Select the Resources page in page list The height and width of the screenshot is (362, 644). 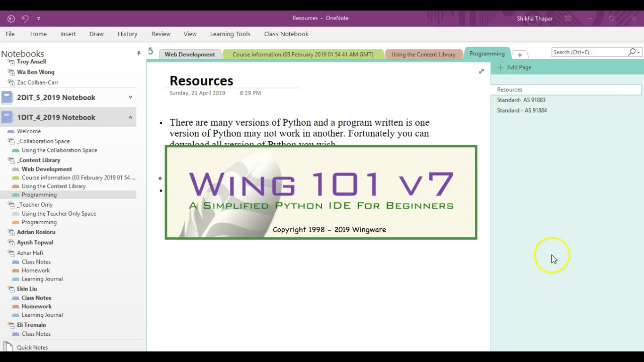point(567,89)
